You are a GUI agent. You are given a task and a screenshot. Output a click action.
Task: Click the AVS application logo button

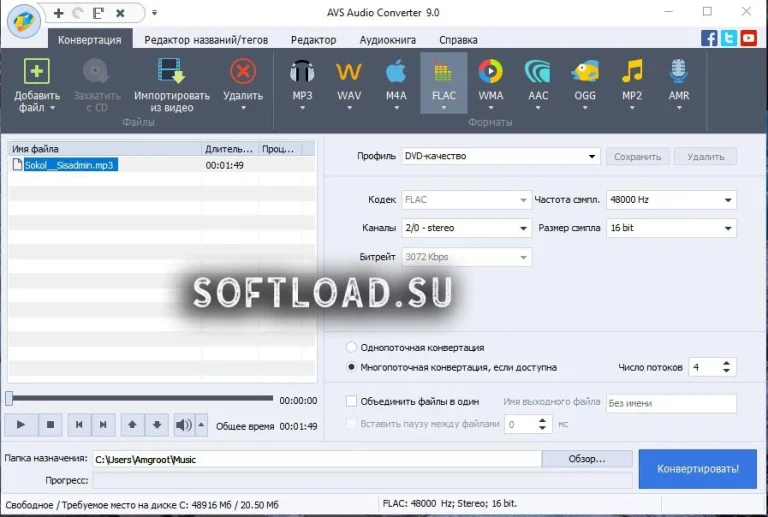pyautogui.click(x=24, y=22)
